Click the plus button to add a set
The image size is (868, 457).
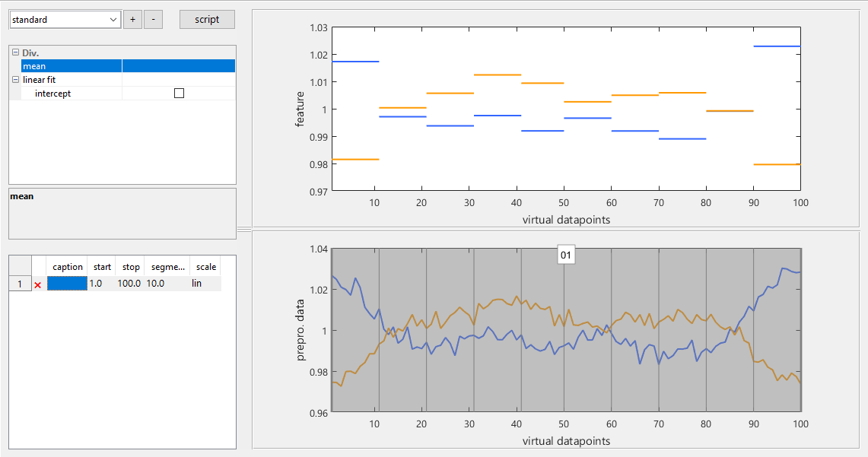(x=132, y=20)
